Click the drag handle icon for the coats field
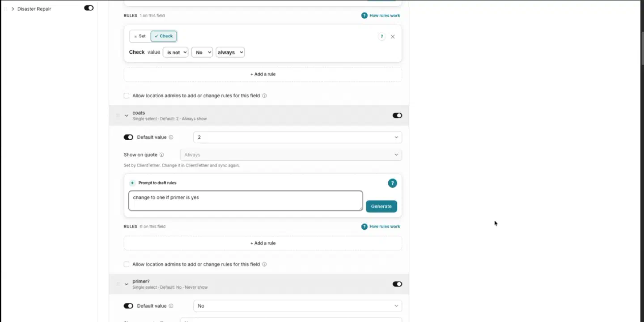Screen dimensions: 644x322 coord(118,116)
